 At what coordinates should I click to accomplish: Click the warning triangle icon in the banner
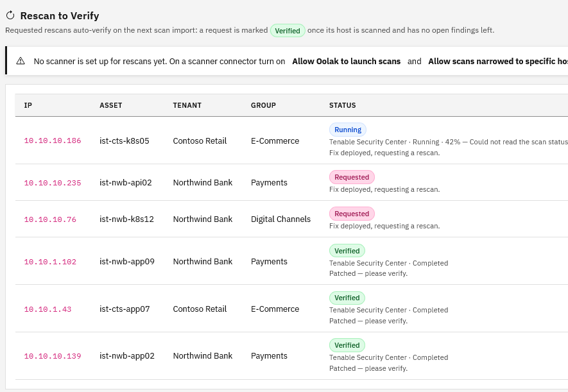click(x=21, y=61)
